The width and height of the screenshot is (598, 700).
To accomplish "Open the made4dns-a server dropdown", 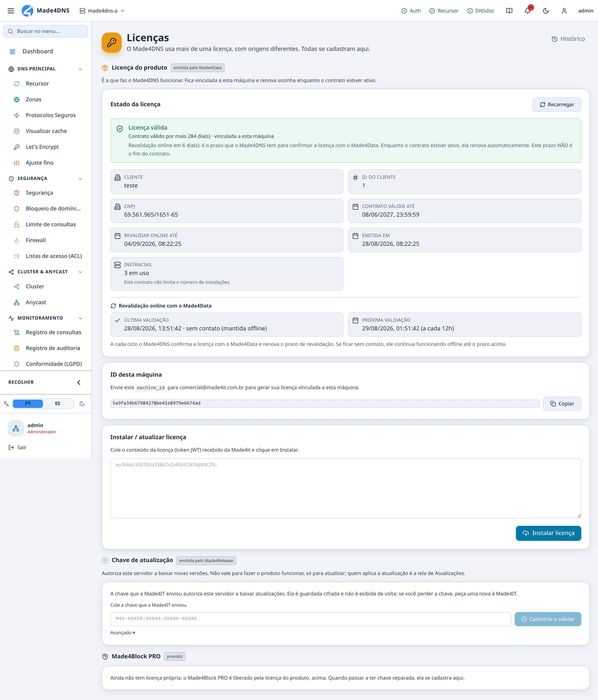I will tap(102, 11).
